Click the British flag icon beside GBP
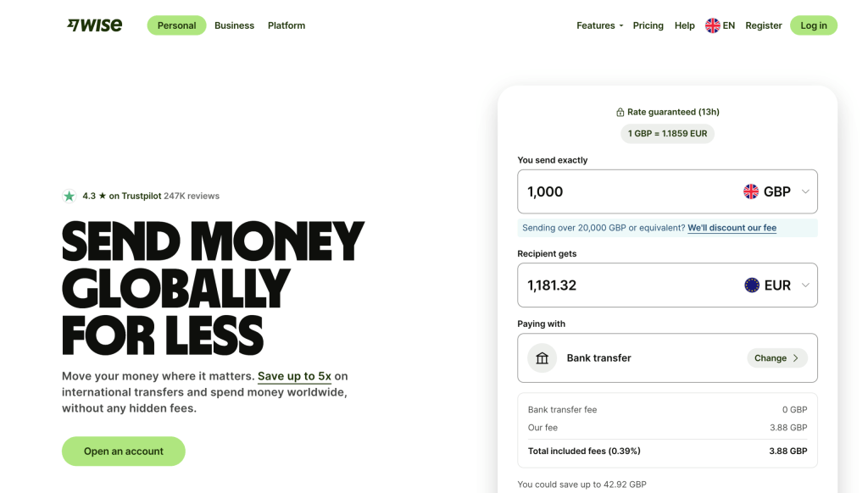 pos(751,191)
